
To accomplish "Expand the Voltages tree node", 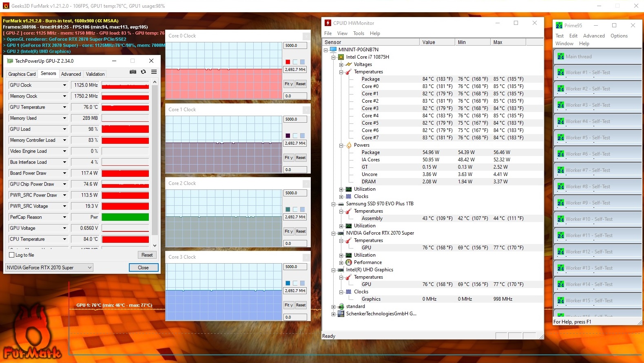I will [x=341, y=64].
